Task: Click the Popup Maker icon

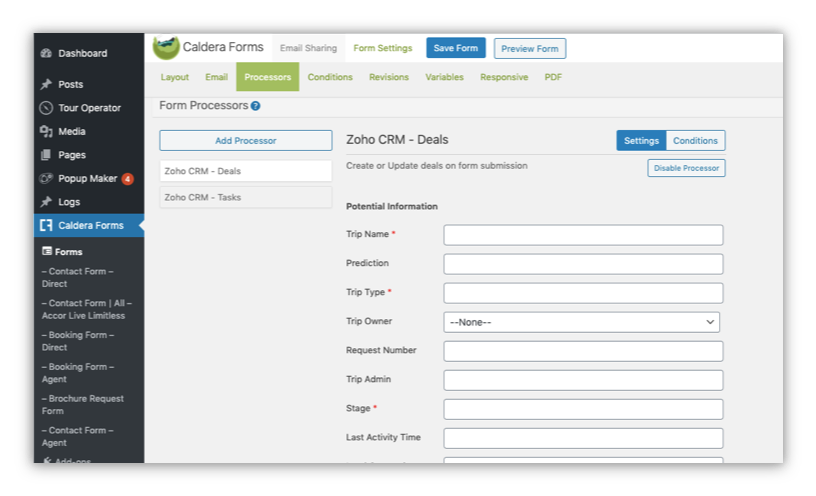Action: click(46, 178)
